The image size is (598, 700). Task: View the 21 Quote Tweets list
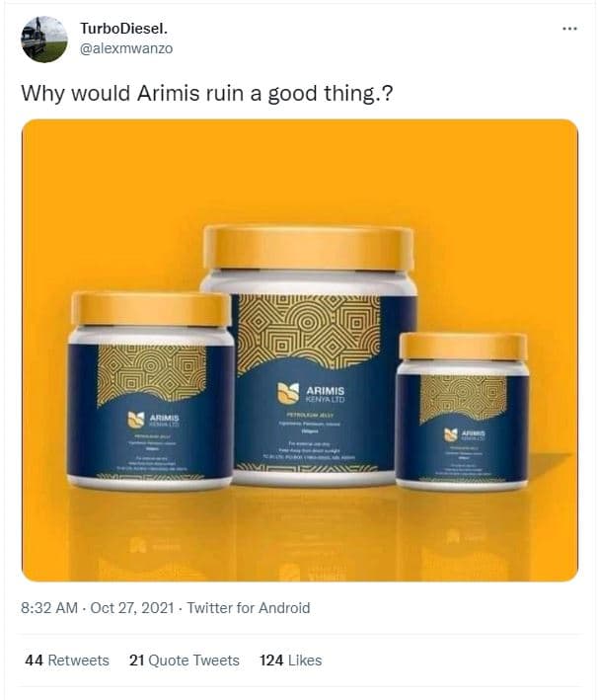[185, 661]
